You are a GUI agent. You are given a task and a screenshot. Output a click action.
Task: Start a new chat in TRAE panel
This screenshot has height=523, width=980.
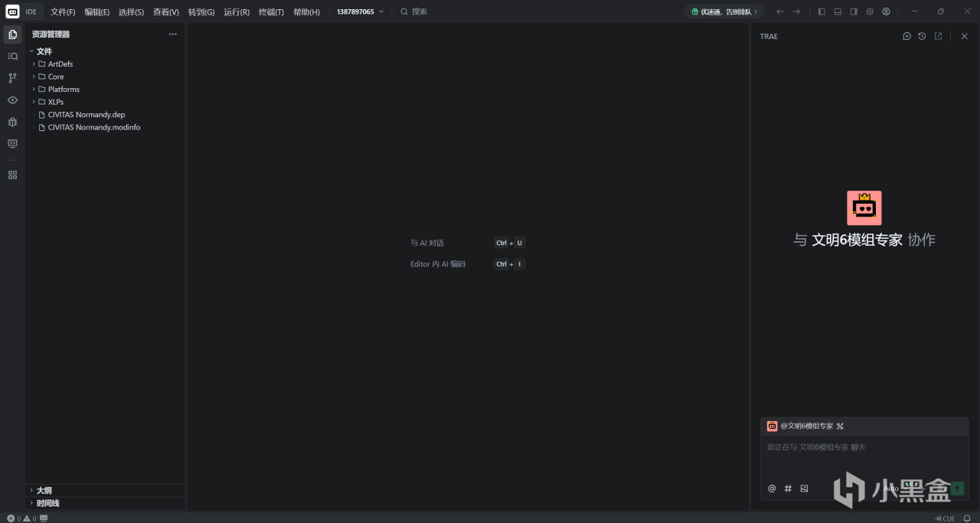pos(906,36)
